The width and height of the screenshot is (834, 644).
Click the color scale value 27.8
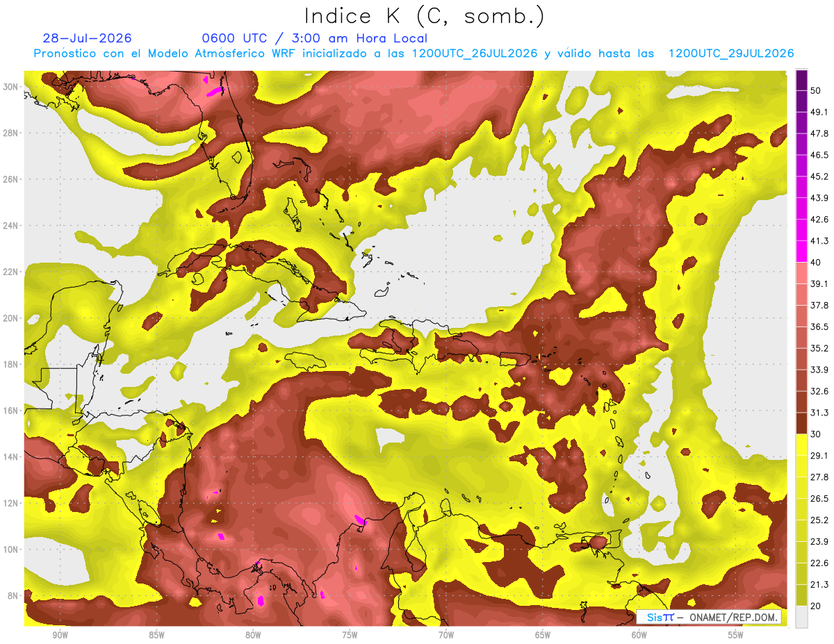(x=819, y=477)
